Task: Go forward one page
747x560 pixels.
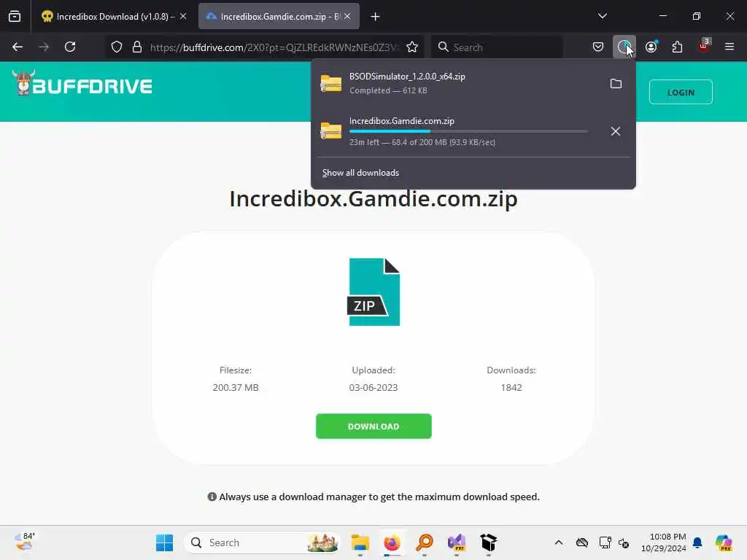Action: (44, 47)
